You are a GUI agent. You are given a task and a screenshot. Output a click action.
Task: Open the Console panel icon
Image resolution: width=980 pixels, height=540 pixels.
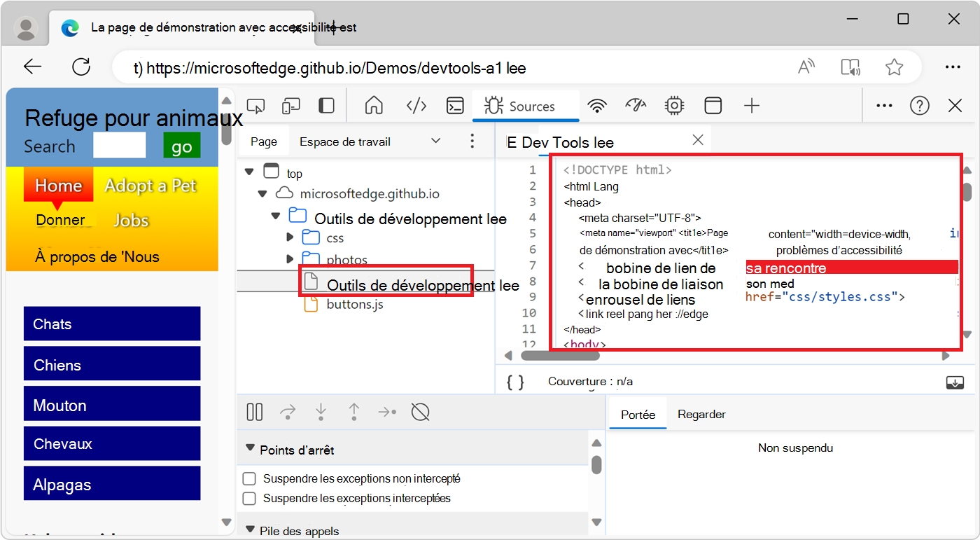click(x=454, y=104)
